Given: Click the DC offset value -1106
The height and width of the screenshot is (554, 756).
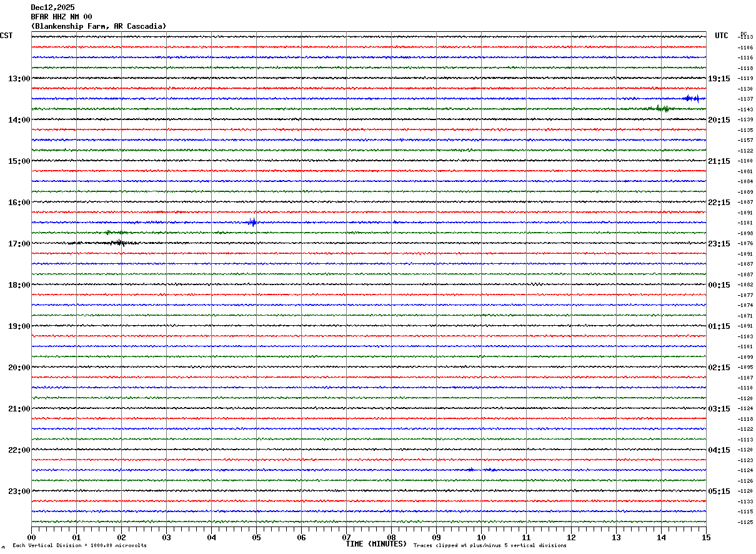Looking at the screenshot, I should pyautogui.click(x=745, y=48).
